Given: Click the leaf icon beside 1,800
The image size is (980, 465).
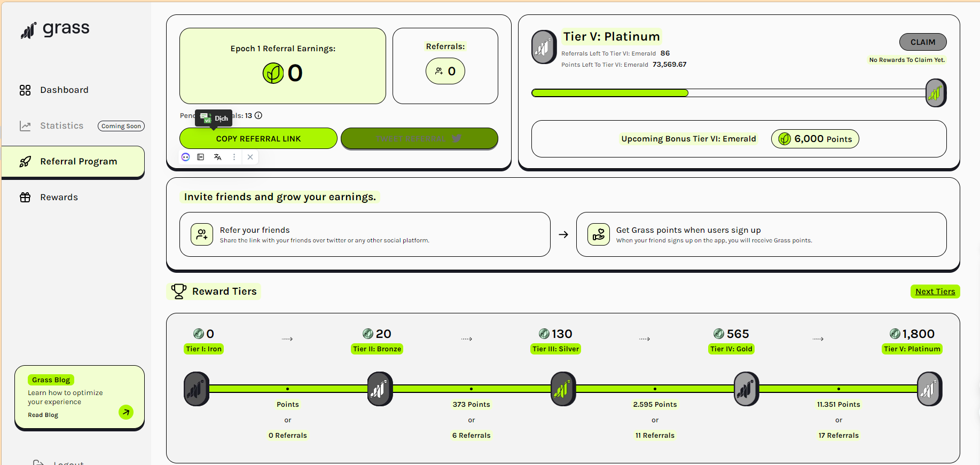Looking at the screenshot, I should (895, 334).
